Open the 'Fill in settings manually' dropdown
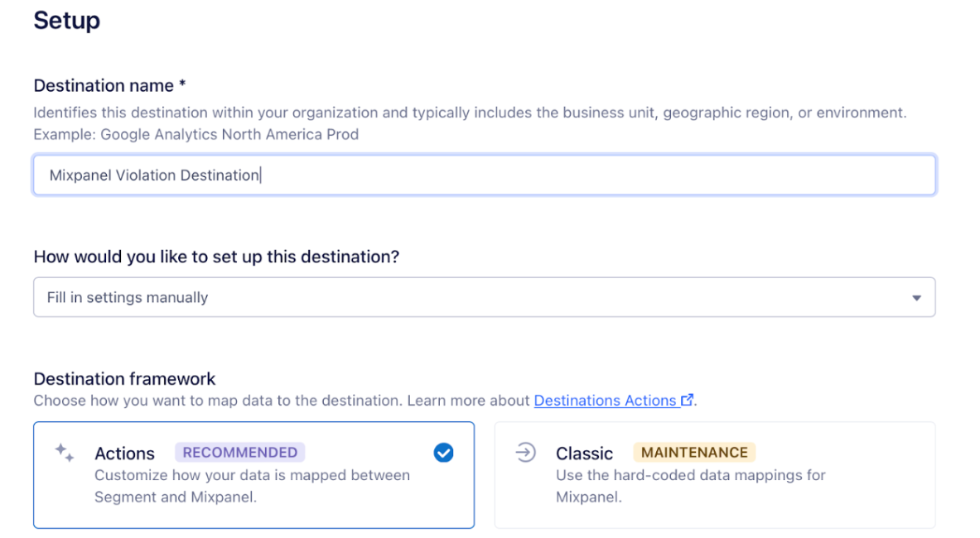Image resolution: width=980 pixels, height=538 pixels. coord(484,297)
